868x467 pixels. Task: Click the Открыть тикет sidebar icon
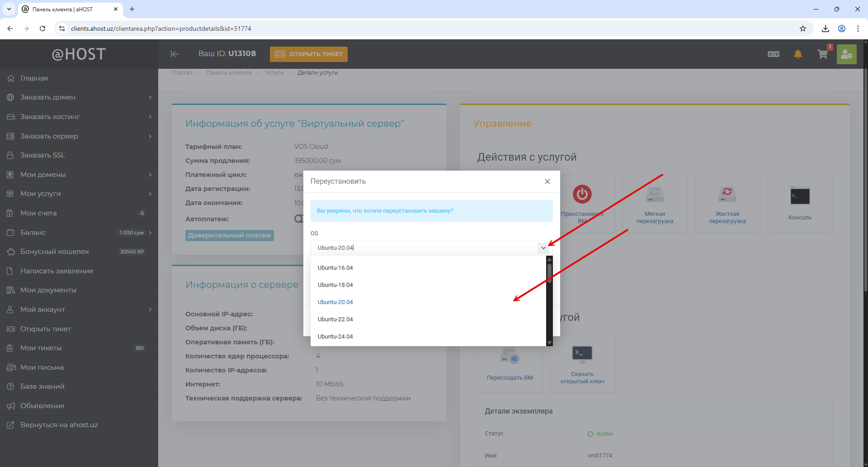[x=11, y=329]
